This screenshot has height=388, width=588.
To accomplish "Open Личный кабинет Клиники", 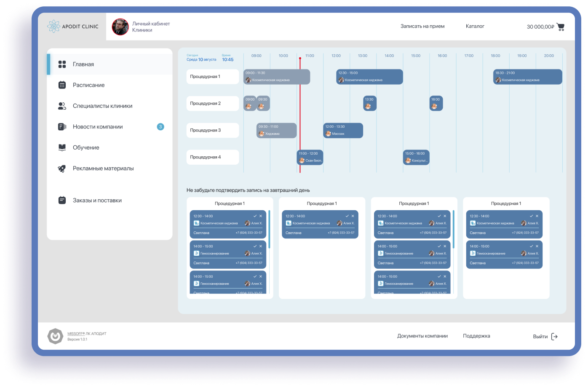I will point(151,27).
